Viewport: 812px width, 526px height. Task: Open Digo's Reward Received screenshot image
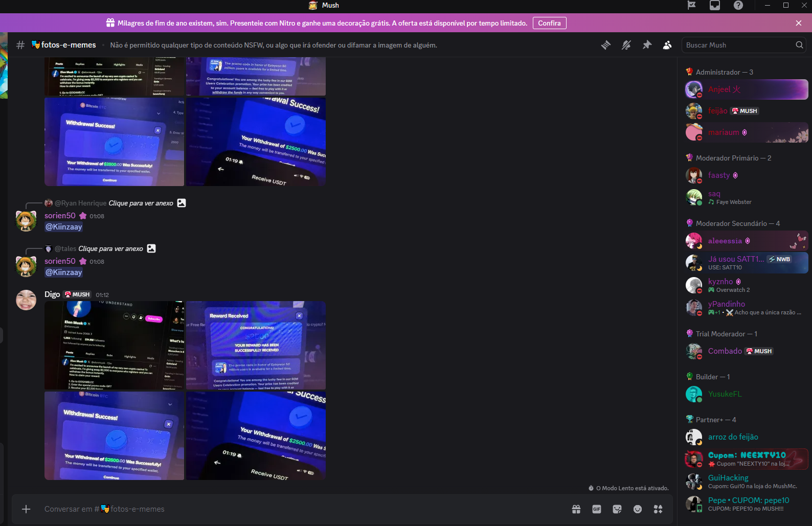point(256,345)
